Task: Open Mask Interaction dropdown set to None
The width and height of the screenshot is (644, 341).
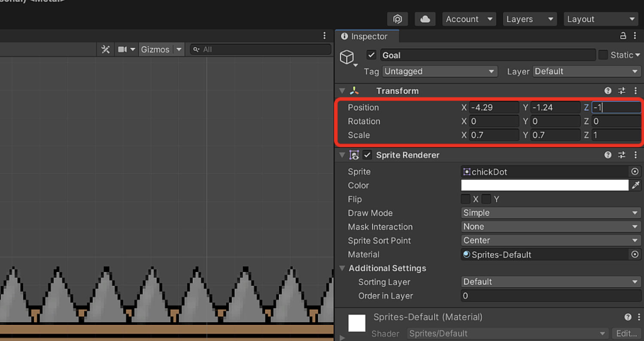Action: click(551, 226)
